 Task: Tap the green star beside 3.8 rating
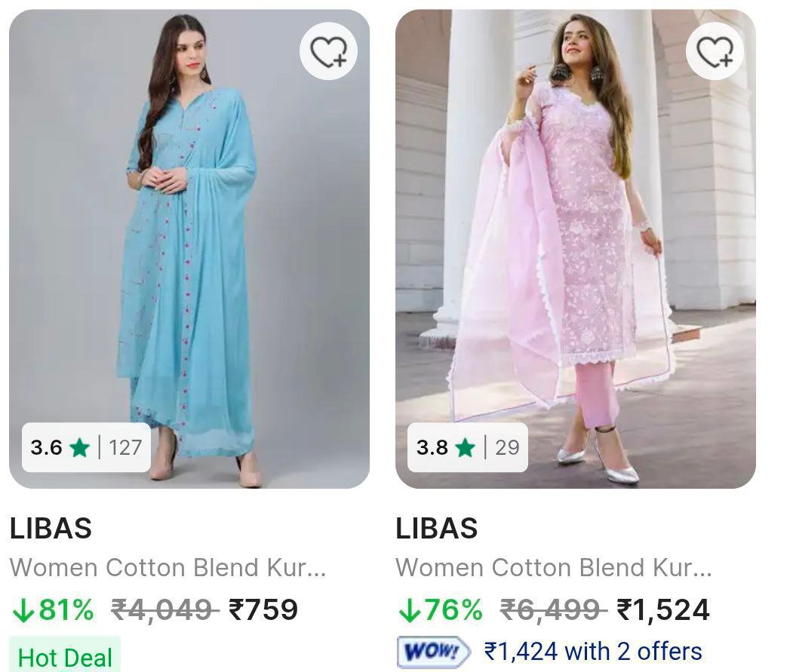click(x=466, y=448)
